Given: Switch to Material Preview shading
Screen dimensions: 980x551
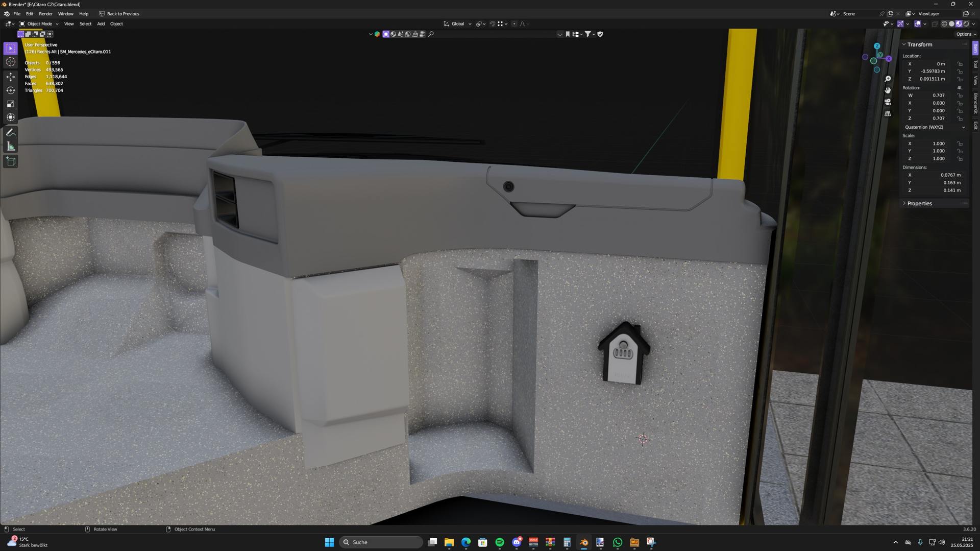Looking at the screenshot, I should tap(959, 24).
